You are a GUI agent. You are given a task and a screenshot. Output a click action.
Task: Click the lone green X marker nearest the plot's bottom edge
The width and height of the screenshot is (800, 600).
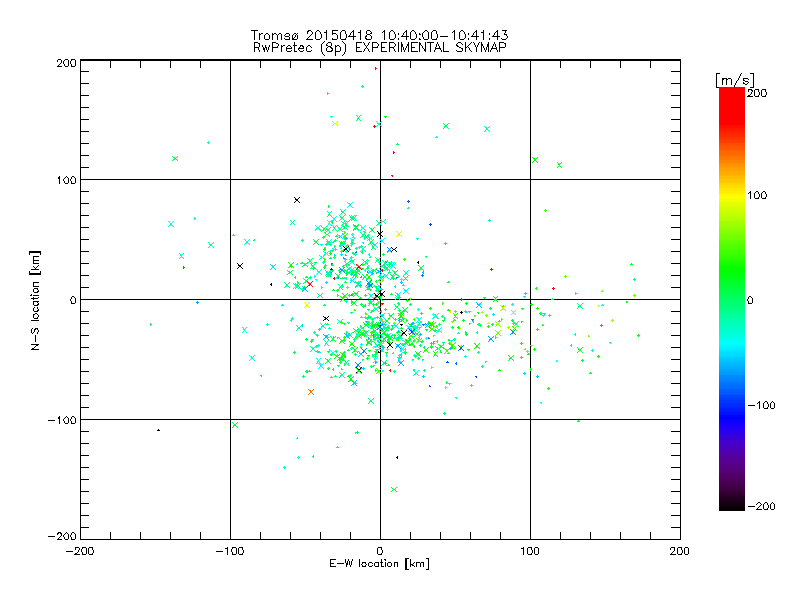(394, 489)
